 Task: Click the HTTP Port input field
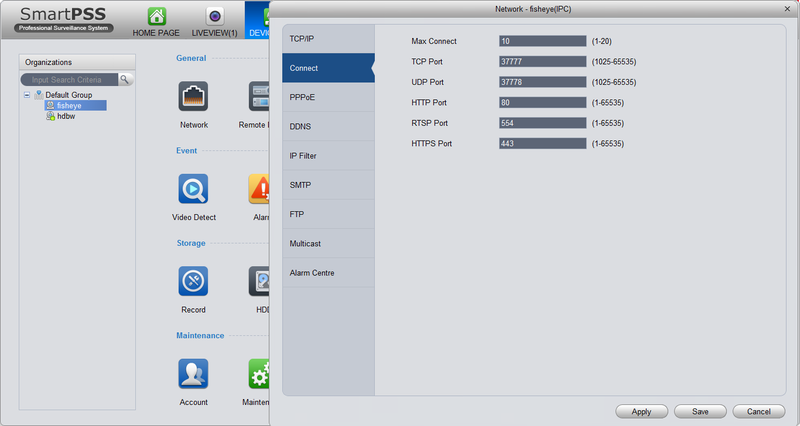click(x=542, y=103)
